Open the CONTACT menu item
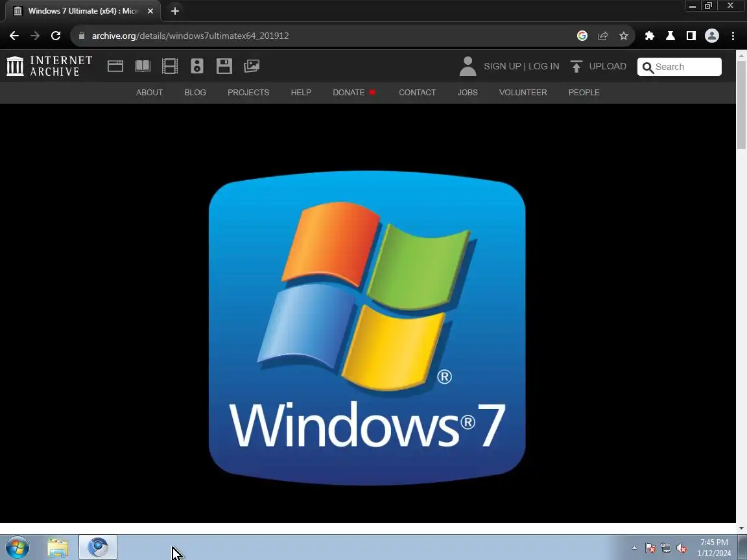Image resolution: width=747 pixels, height=560 pixels. click(417, 93)
